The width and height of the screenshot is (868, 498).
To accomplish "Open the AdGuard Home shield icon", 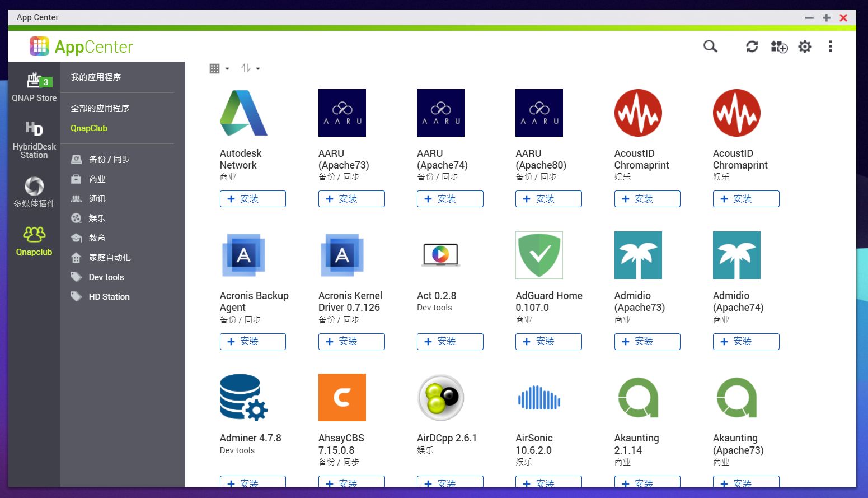I will point(539,255).
